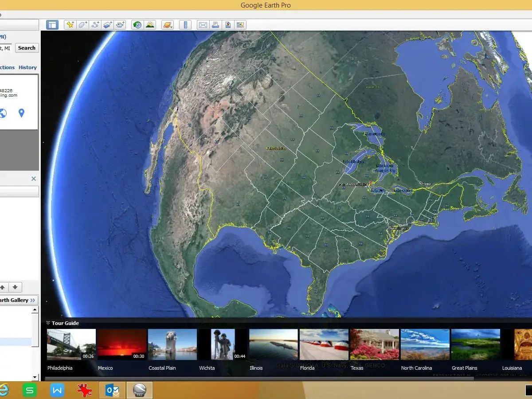Open the Coastal Plain tour thumbnail
Viewport: 532px width, 399px height.
point(172,344)
